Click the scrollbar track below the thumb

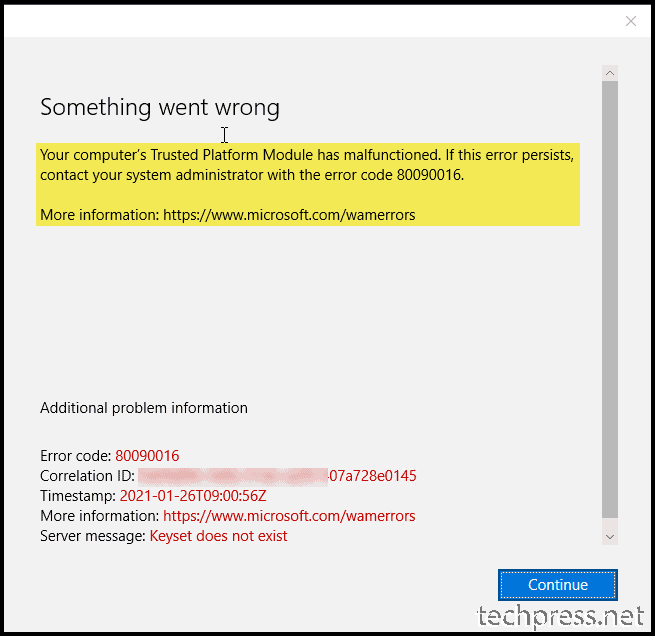tap(609, 523)
